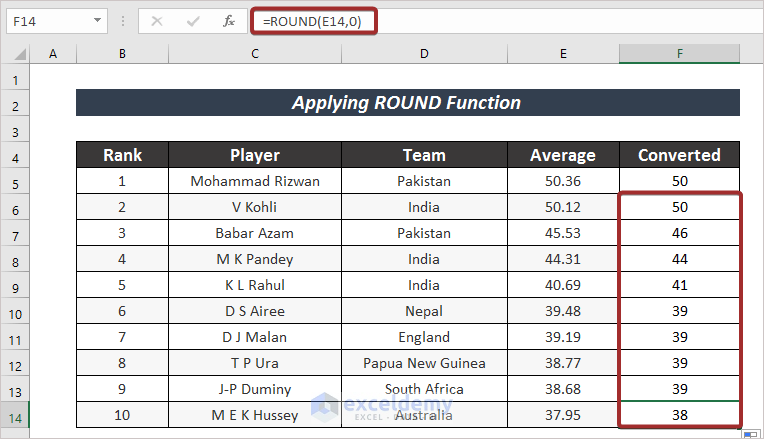The width and height of the screenshot is (764, 439).
Task: Select row 14 header
Action: (15, 415)
